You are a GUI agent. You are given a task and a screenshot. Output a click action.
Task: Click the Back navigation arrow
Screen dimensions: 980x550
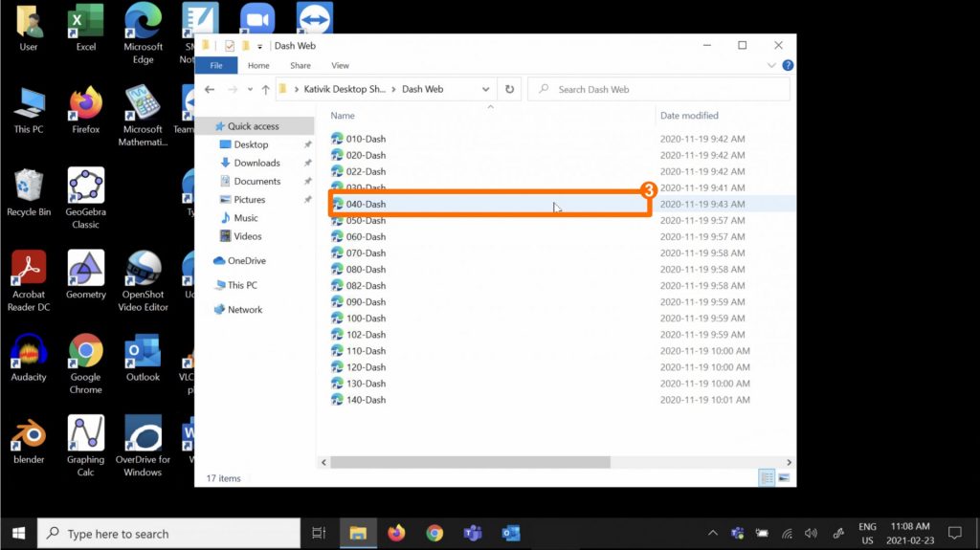[x=210, y=89]
